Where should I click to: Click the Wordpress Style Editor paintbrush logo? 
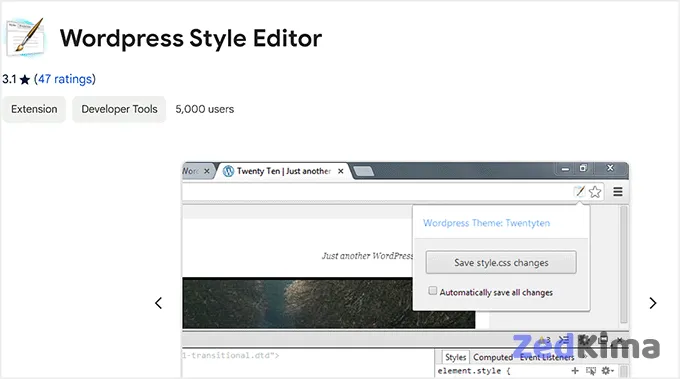tap(25, 37)
